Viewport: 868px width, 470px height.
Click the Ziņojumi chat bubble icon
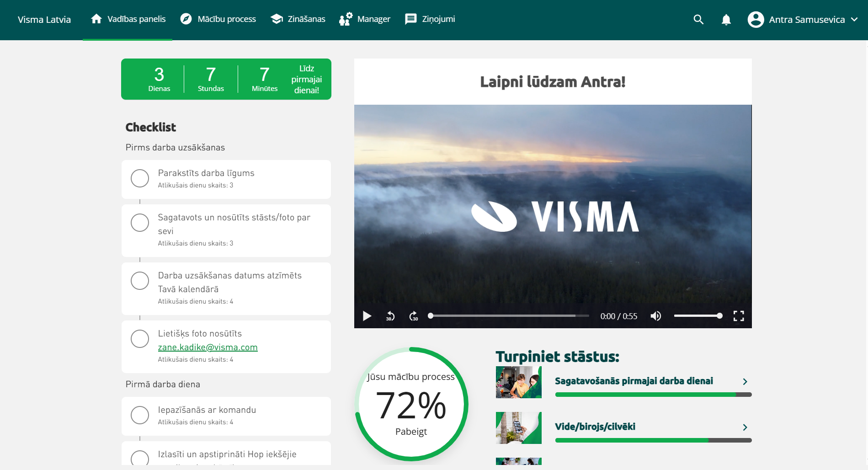coord(410,19)
